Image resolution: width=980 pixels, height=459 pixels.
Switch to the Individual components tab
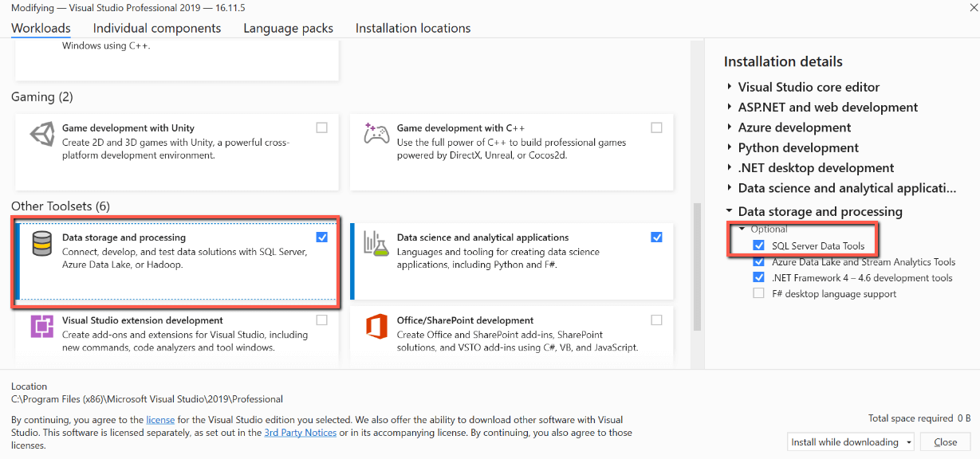point(157,28)
